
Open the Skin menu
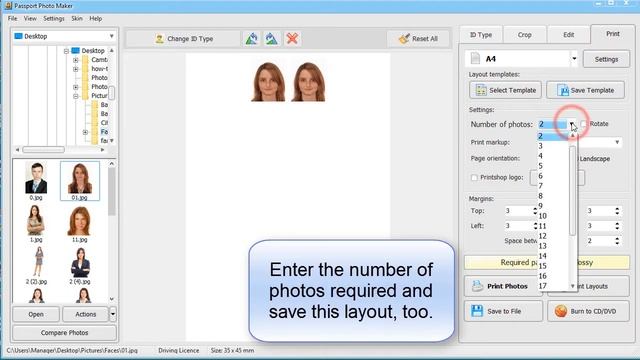point(77,18)
